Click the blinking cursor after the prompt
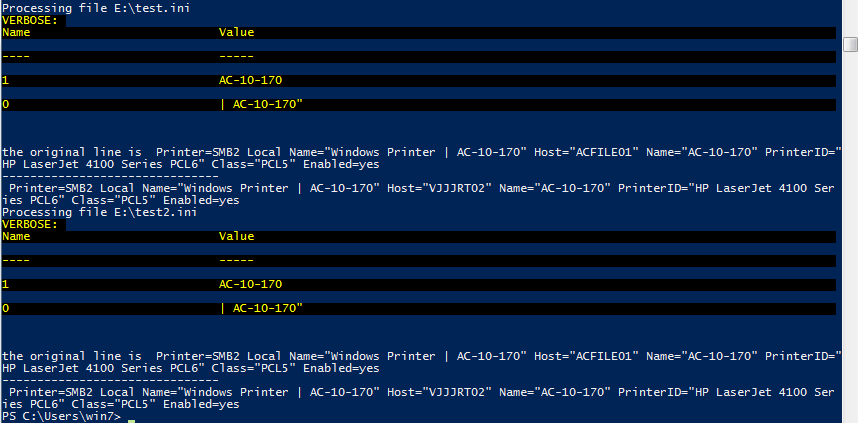 click(x=130, y=417)
